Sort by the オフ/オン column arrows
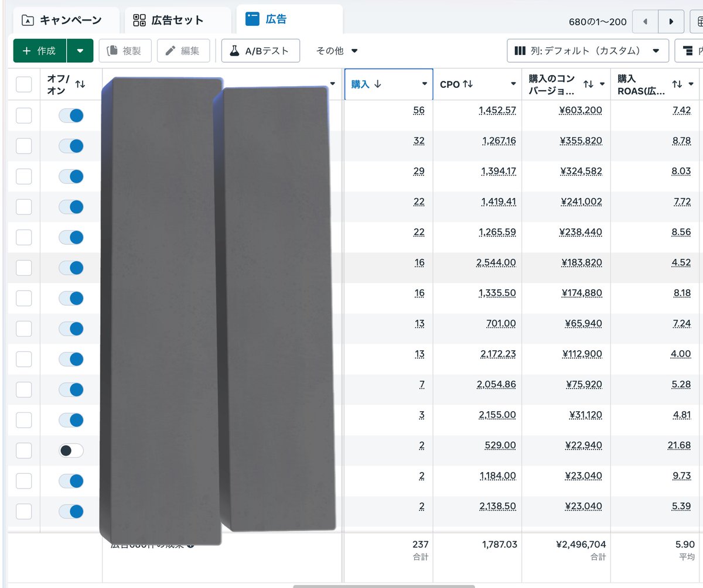The height and width of the screenshot is (588, 703). pyautogui.click(x=80, y=84)
